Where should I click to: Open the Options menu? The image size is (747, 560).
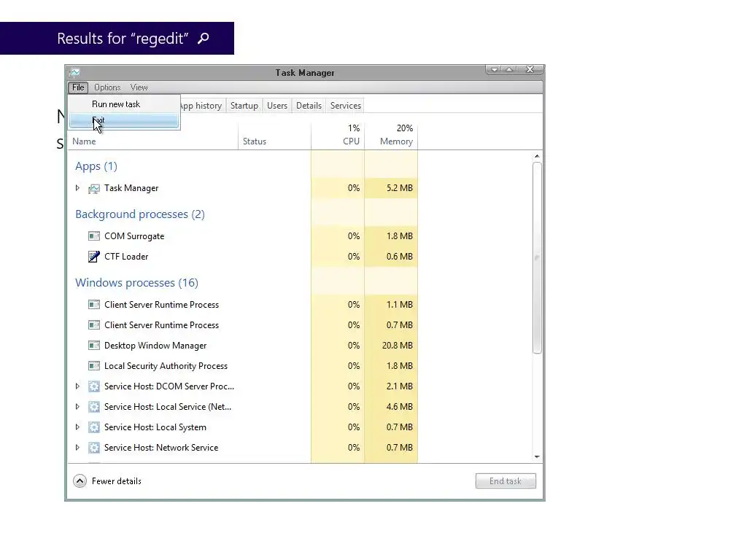[107, 87]
